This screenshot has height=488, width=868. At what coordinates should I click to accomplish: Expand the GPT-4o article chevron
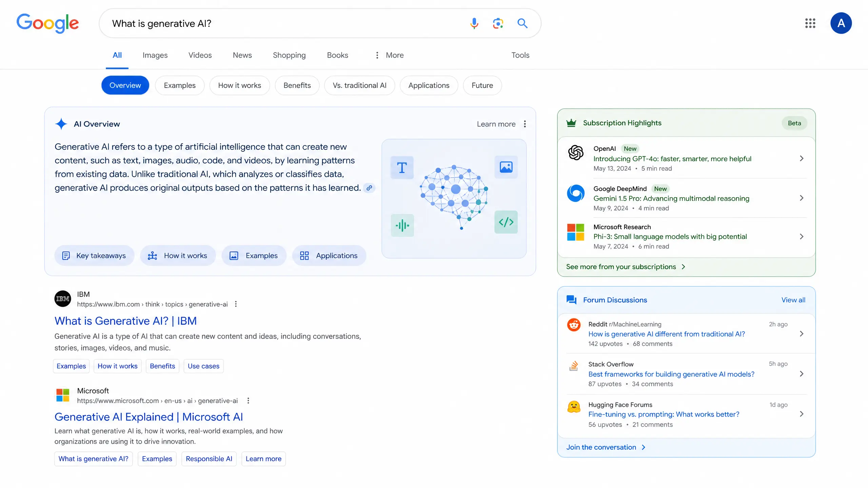coord(802,159)
